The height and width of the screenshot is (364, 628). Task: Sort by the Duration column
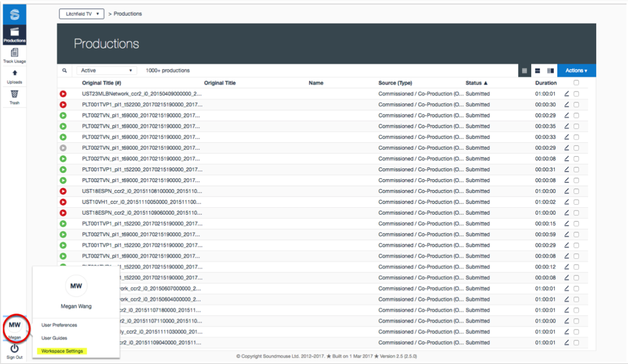click(546, 83)
